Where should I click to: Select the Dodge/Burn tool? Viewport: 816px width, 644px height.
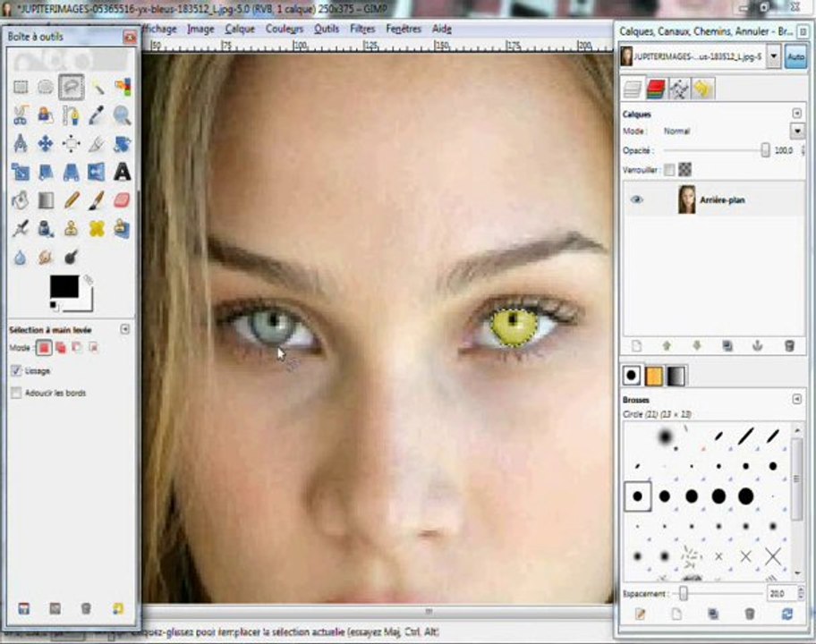[72, 257]
